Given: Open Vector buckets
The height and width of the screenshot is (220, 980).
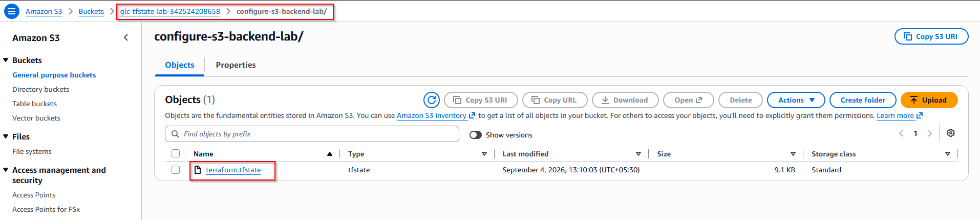Looking at the screenshot, I should (36, 118).
